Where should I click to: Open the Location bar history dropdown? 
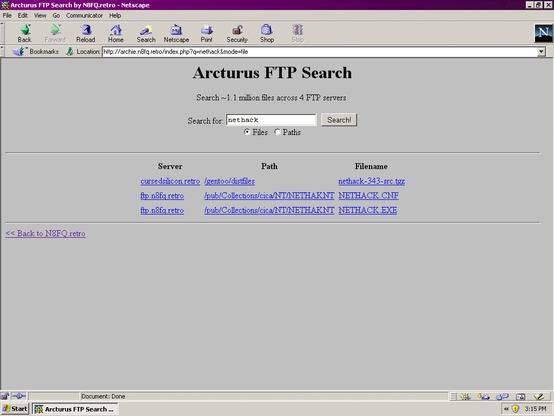pyautogui.click(x=541, y=52)
